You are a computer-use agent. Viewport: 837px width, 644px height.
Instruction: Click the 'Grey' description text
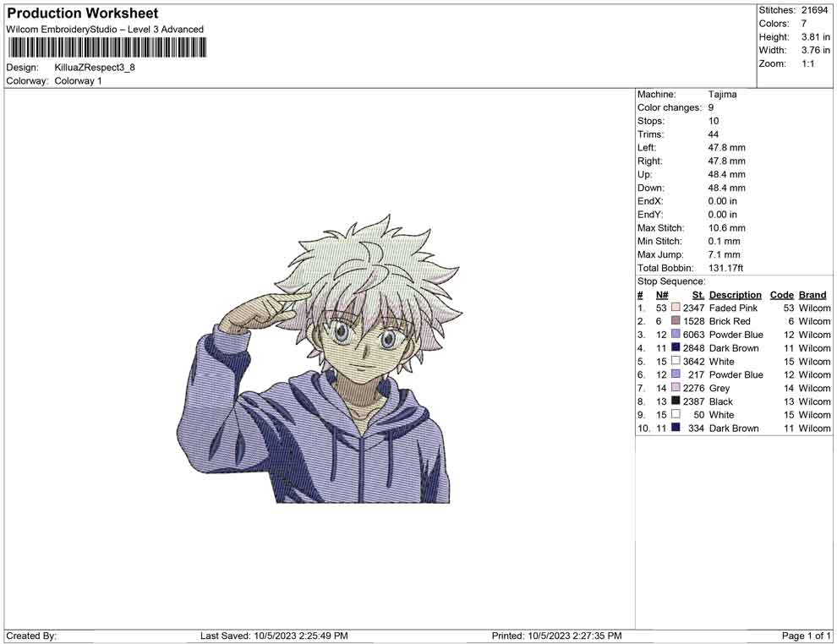719,388
